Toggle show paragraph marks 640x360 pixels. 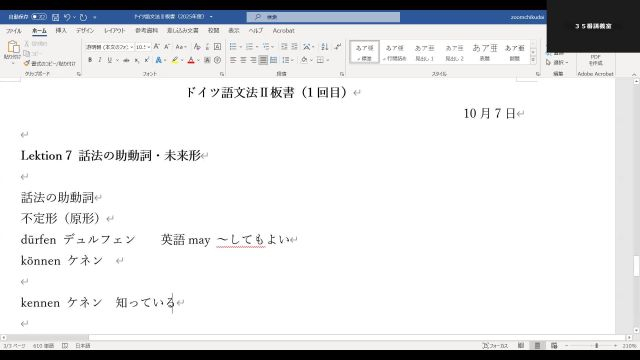click(x=338, y=47)
